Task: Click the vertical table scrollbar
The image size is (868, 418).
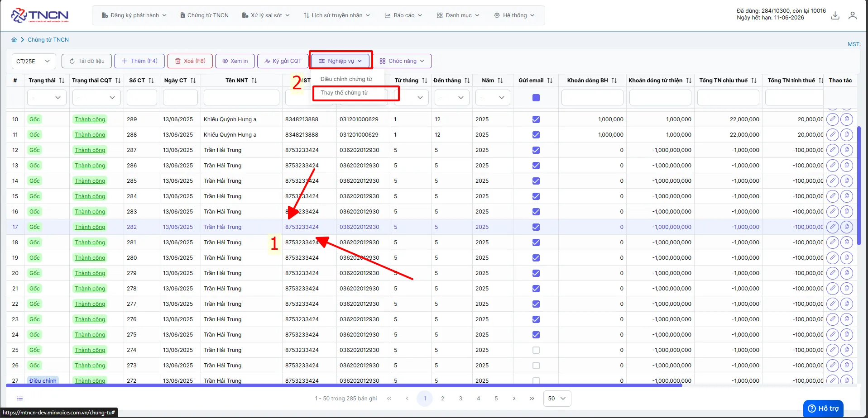Action: click(859, 185)
